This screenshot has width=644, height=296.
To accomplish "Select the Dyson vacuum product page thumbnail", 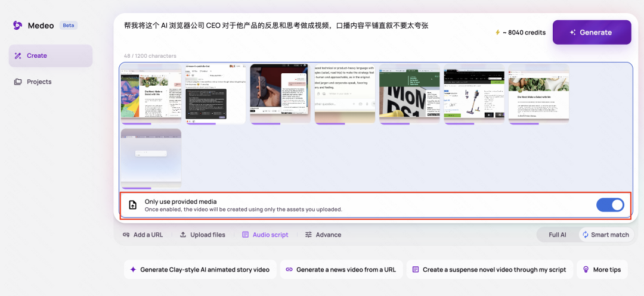I will point(474,94).
